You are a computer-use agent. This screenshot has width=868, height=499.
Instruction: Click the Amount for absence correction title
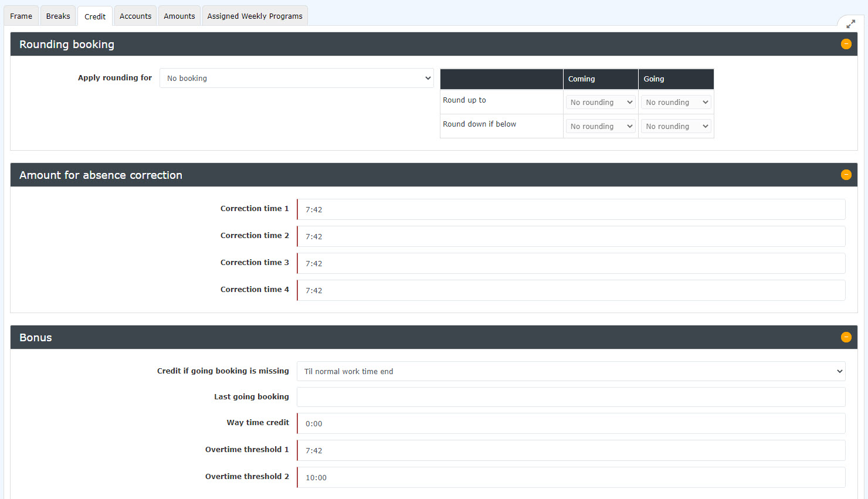101,175
